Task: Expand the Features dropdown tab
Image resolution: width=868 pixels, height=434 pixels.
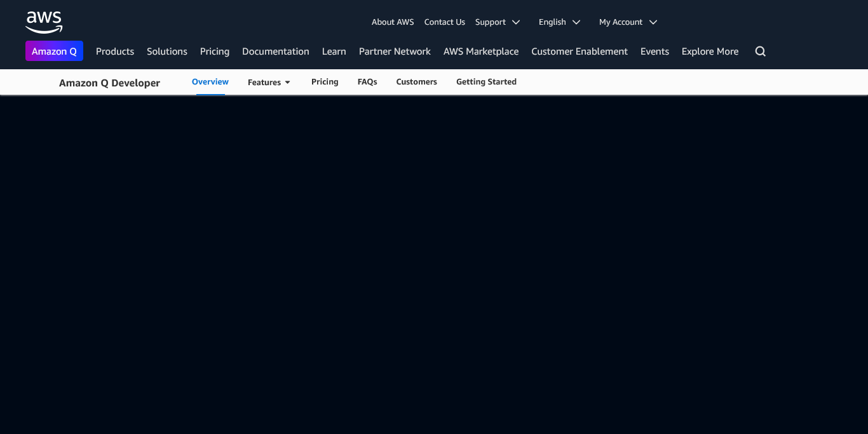Action: pyautogui.click(x=269, y=82)
